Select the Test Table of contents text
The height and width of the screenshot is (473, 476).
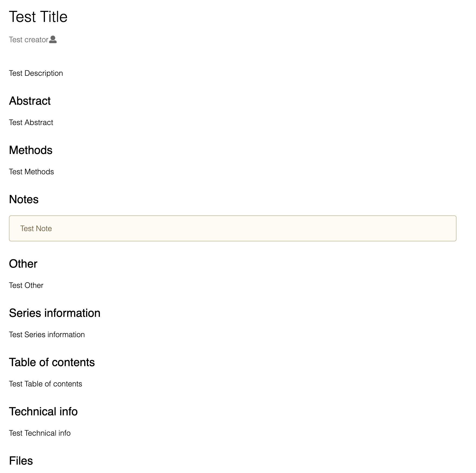click(x=45, y=384)
